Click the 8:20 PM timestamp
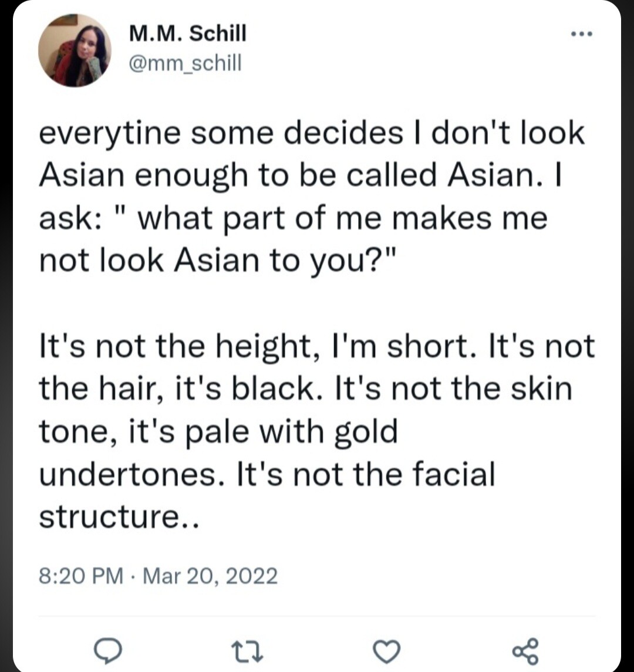Image resolution: width=634 pixels, height=672 pixels. (81, 576)
